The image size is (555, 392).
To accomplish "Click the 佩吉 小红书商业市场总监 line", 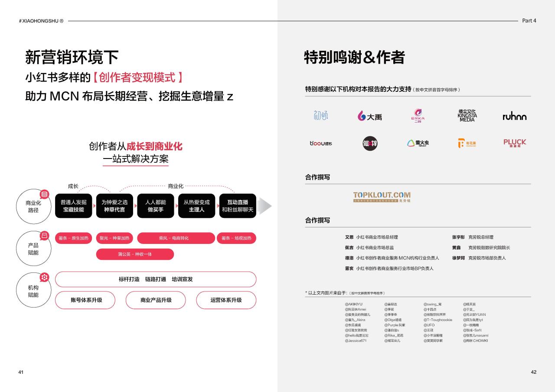I will pyautogui.click(x=369, y=248).
